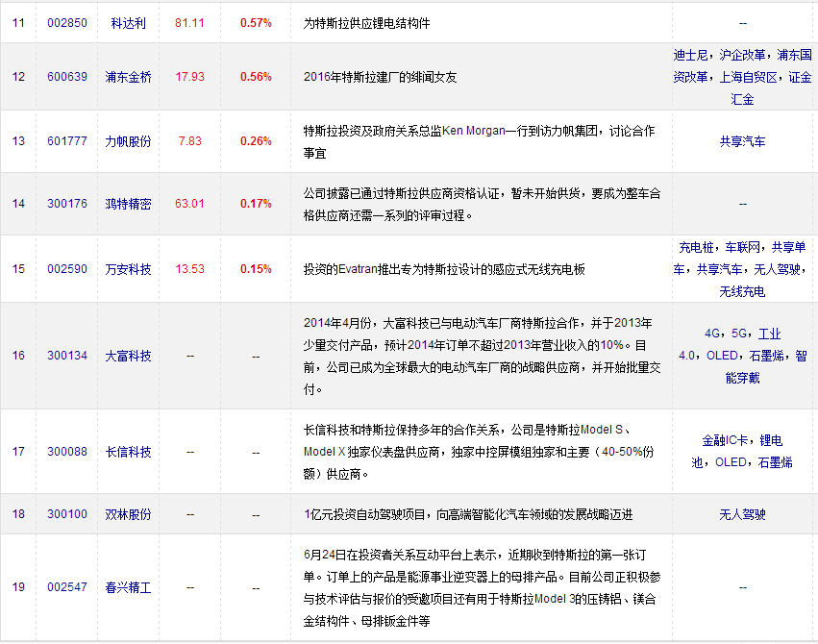
Task: Open 4G concept link
Action: 712,334
